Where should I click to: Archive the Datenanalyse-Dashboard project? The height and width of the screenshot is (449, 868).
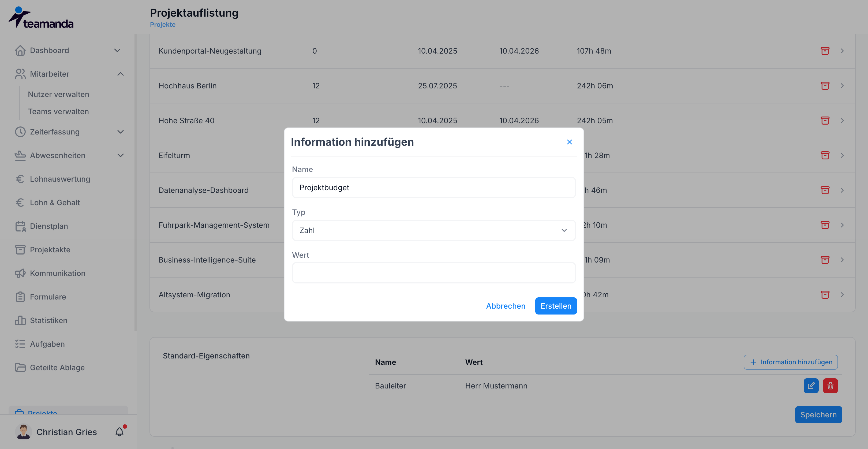coord(825,190)
